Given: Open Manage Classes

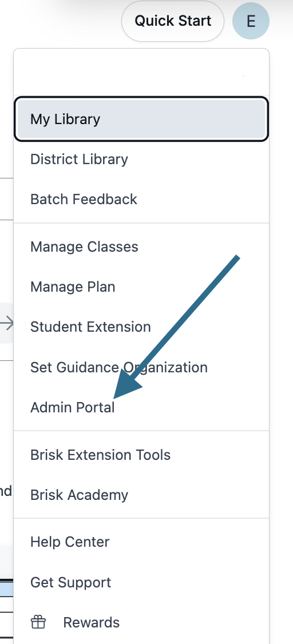Looking at the screenshot, I should click(x=141, y=247).
